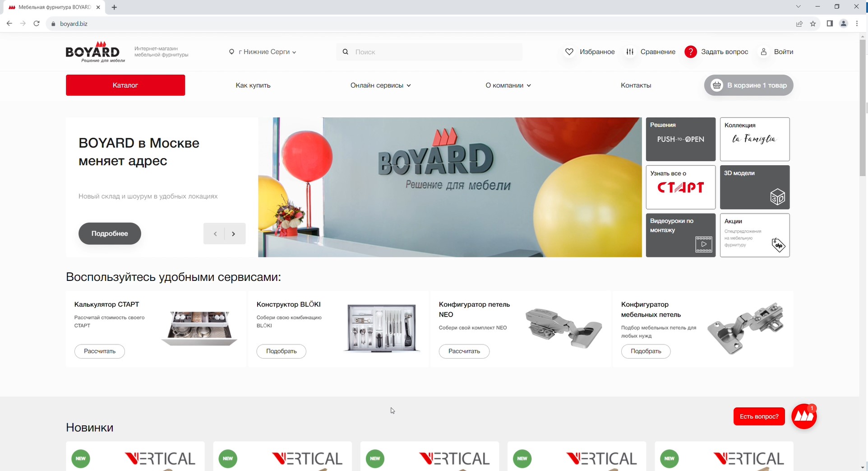Click the browser back arrow
Screen dimensions: 868x471
click(x=9, y=23)
